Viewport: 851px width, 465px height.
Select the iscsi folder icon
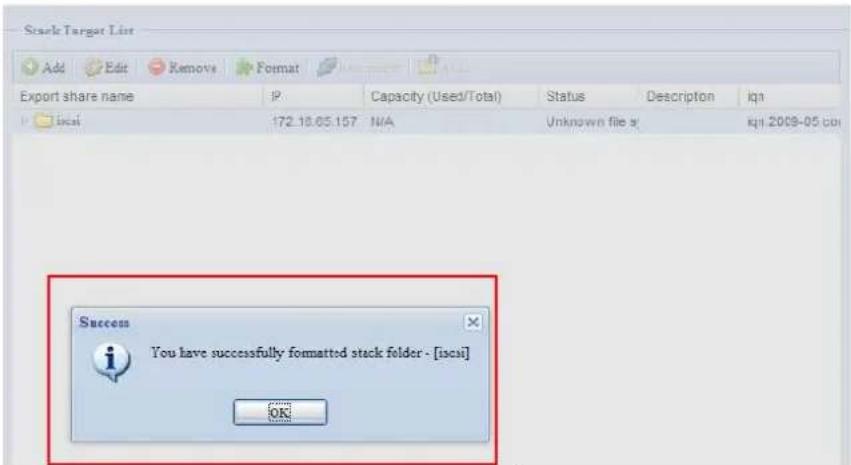(43, 121)
